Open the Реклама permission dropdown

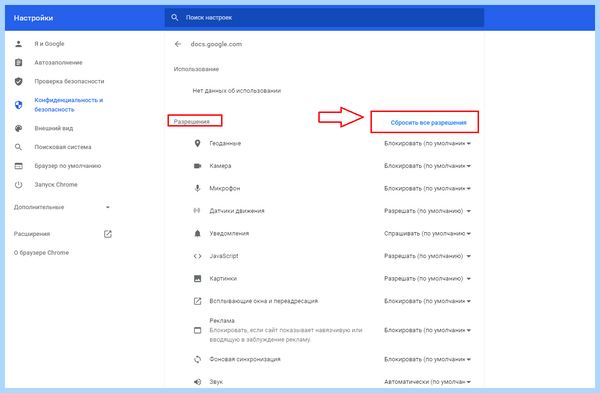(x=427, y=330)
